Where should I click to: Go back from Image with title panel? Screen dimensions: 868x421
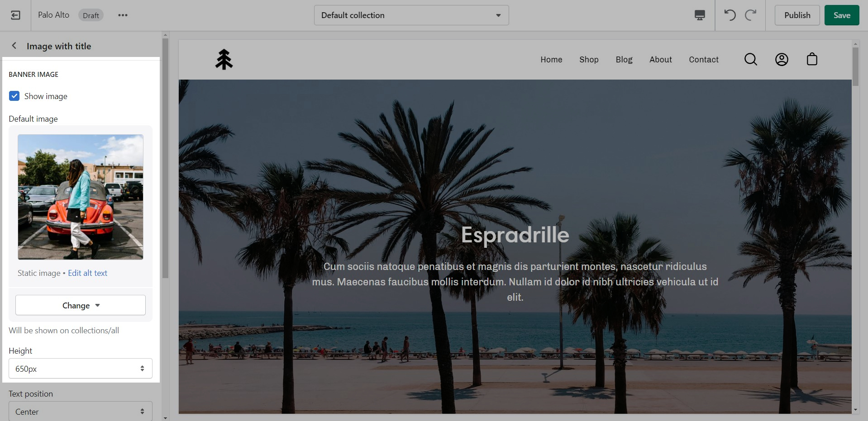14,46
